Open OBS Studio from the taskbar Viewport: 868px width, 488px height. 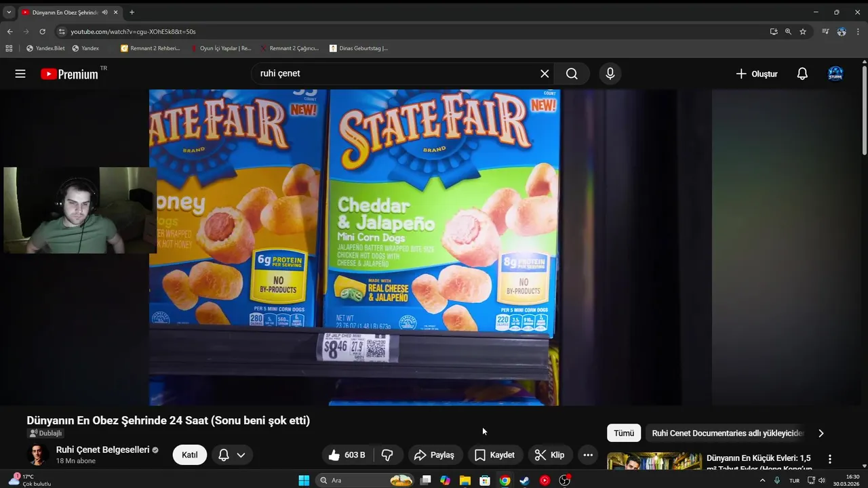tap(564, 481)
